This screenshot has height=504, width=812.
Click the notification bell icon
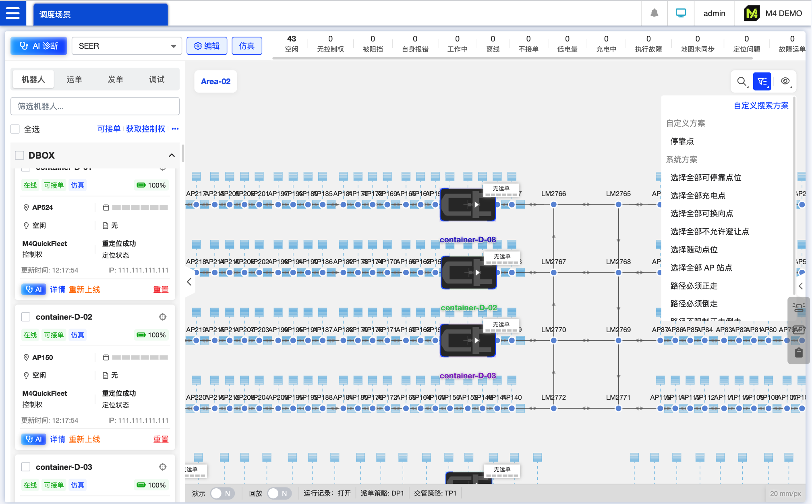654,13
